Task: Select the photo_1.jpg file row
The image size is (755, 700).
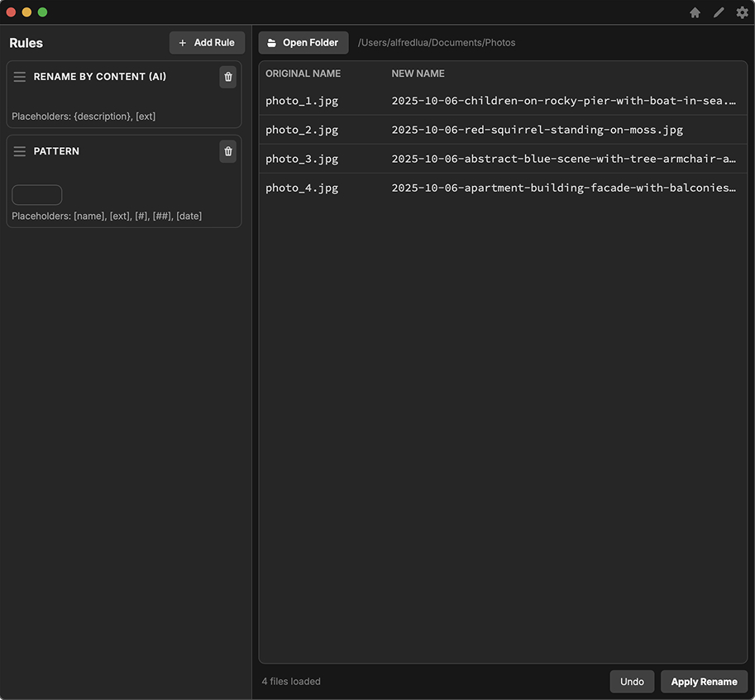Action: 302,101
